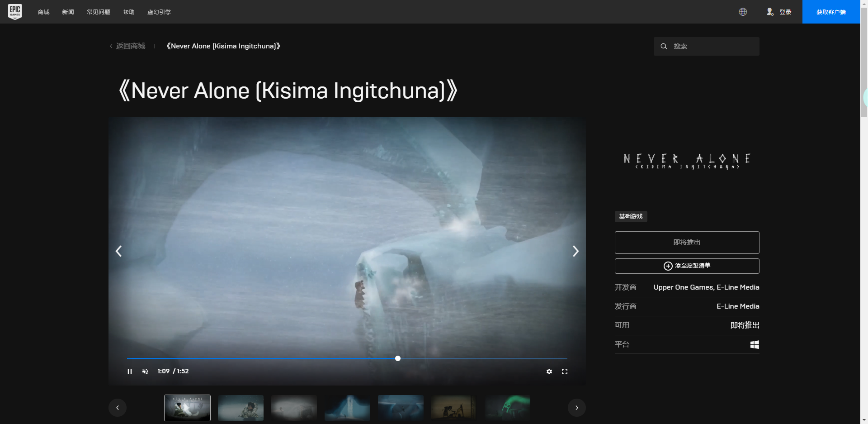Seek using the video progress bar handle
This screenshot has height=424, width=868.
click(x=398, y=358)
